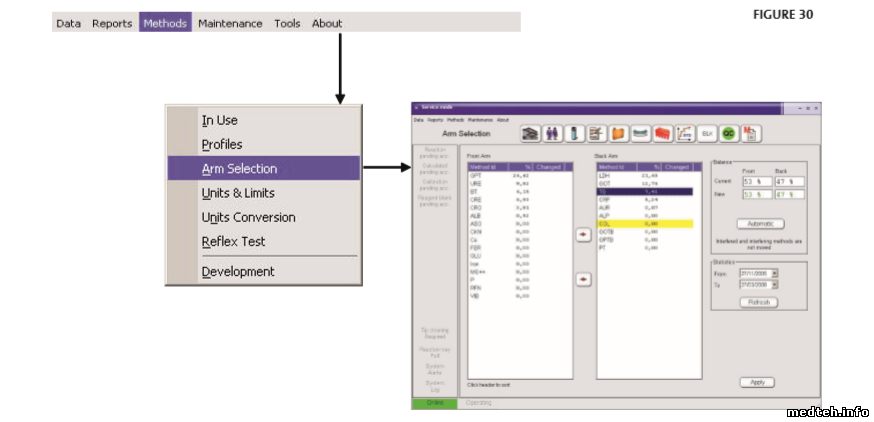Select Units & Limits menu entry
874x422 pixels.
coord(238,193)
